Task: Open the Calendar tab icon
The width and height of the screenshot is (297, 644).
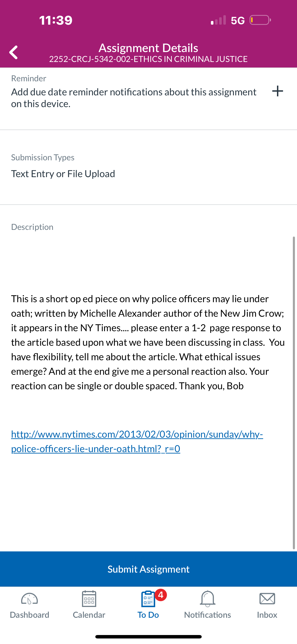Action: coord(89,599)
